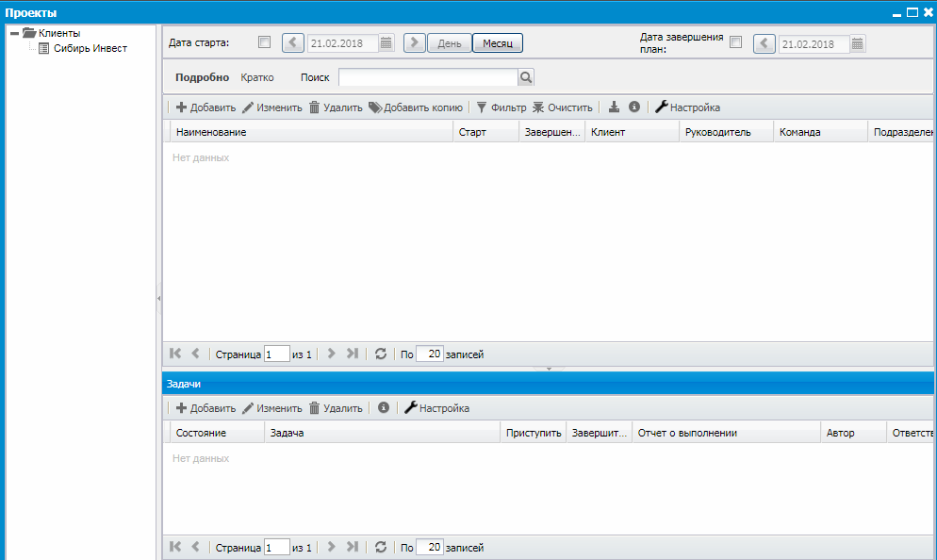This screenshot has height=560, width=937.
Task: Go to previous page in tasks pager
Action: [195, 546]
